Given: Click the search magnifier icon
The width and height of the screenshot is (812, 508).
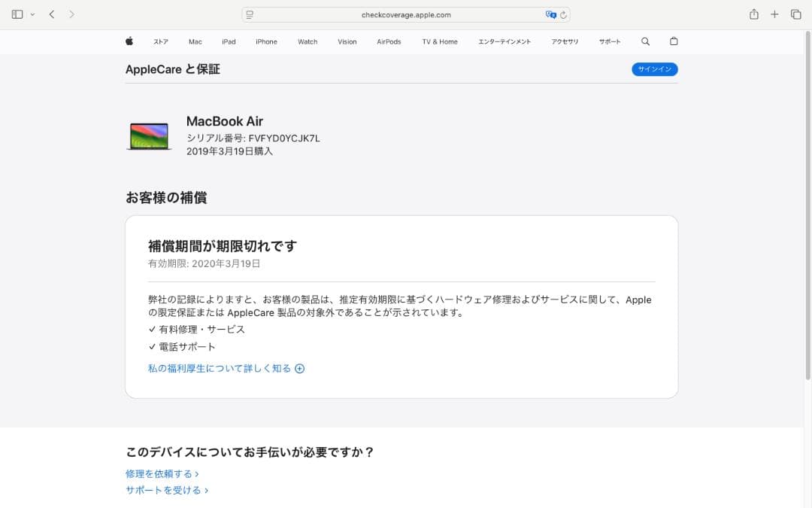Looking at the screenshot, I should 645,41.
